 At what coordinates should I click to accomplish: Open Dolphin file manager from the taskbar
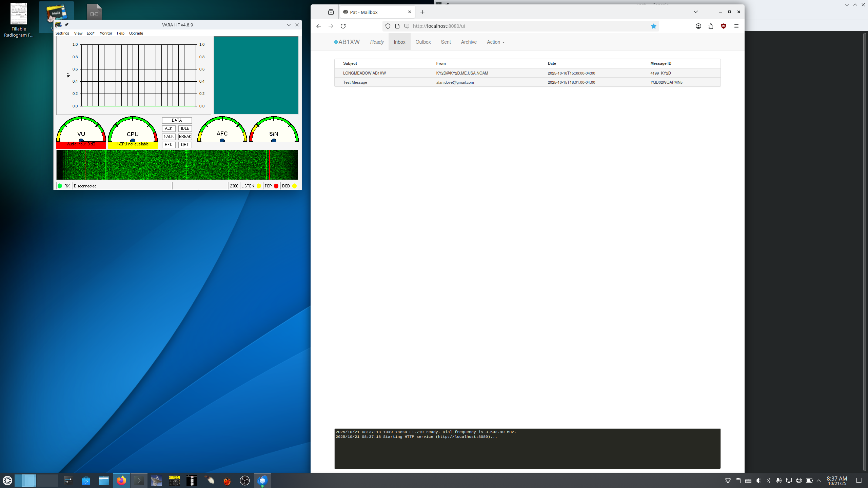[104, 481]
